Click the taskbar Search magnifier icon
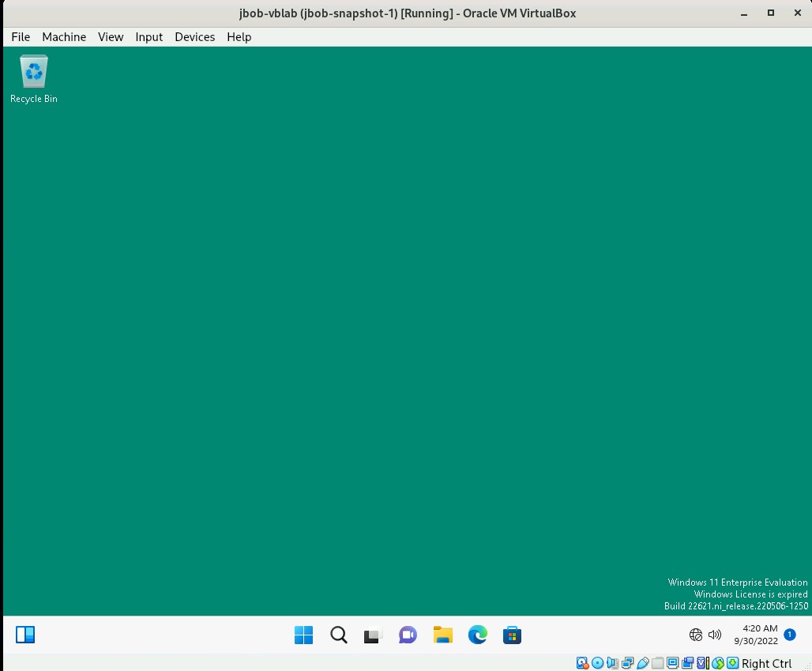 [338, 635]
